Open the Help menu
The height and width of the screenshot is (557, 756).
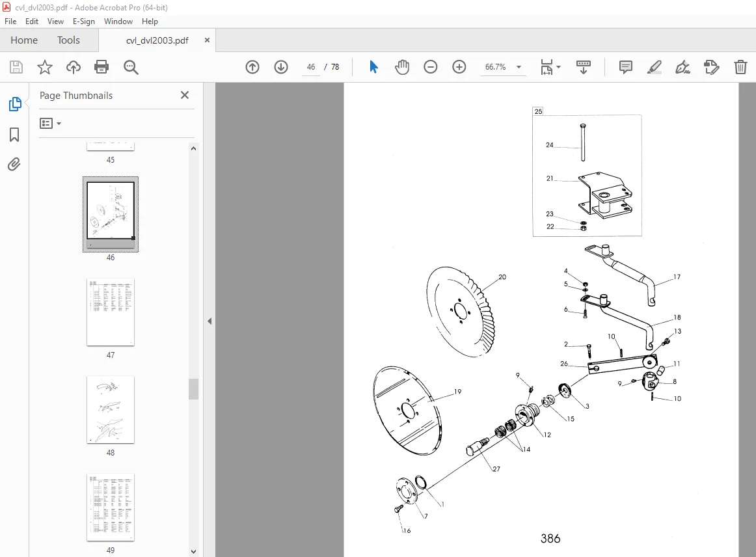click(150, 21)
